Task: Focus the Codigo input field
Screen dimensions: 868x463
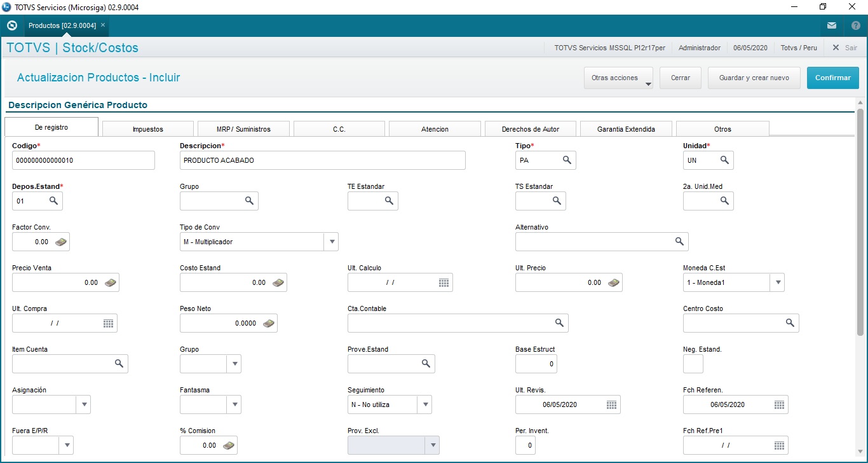Action: click(x=83, y=160)
